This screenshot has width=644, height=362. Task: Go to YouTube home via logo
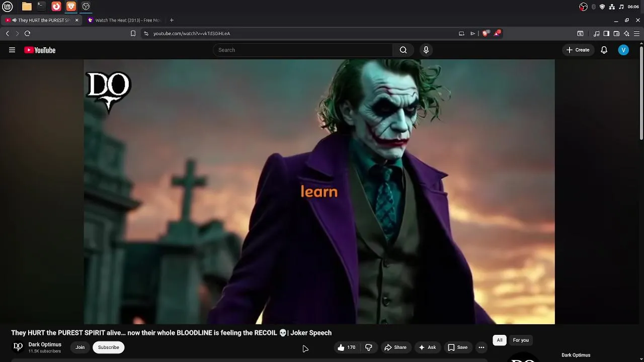tap(40, 50)
